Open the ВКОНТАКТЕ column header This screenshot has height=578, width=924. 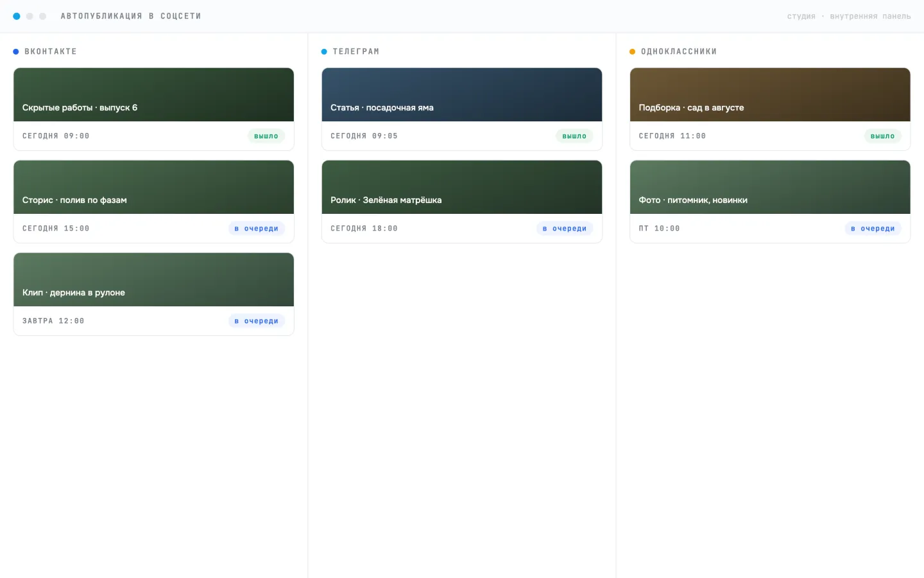click(x=51, y=51)
